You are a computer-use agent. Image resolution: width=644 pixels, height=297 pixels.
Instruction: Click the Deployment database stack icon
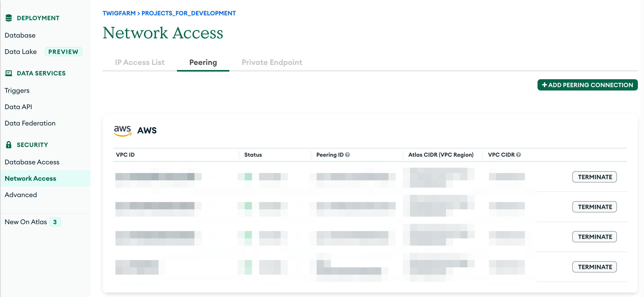(x=9, y=18)
